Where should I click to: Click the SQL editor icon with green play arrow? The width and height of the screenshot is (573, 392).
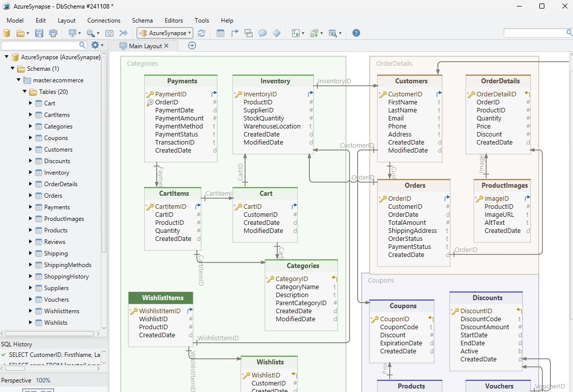coord(296,33)
